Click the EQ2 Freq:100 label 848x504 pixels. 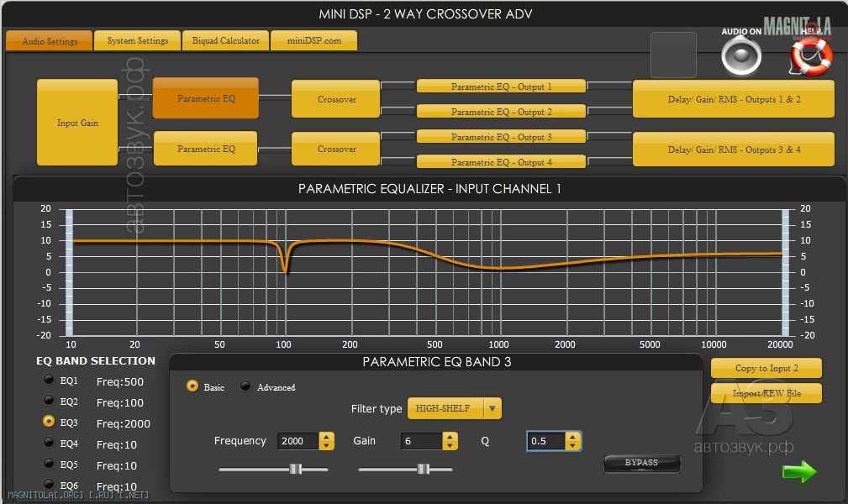coord(120,403)
